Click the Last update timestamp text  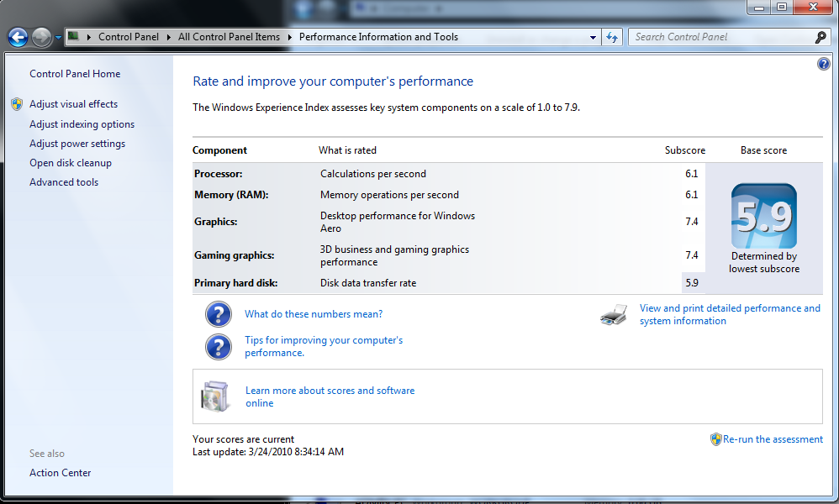point(268,452)
